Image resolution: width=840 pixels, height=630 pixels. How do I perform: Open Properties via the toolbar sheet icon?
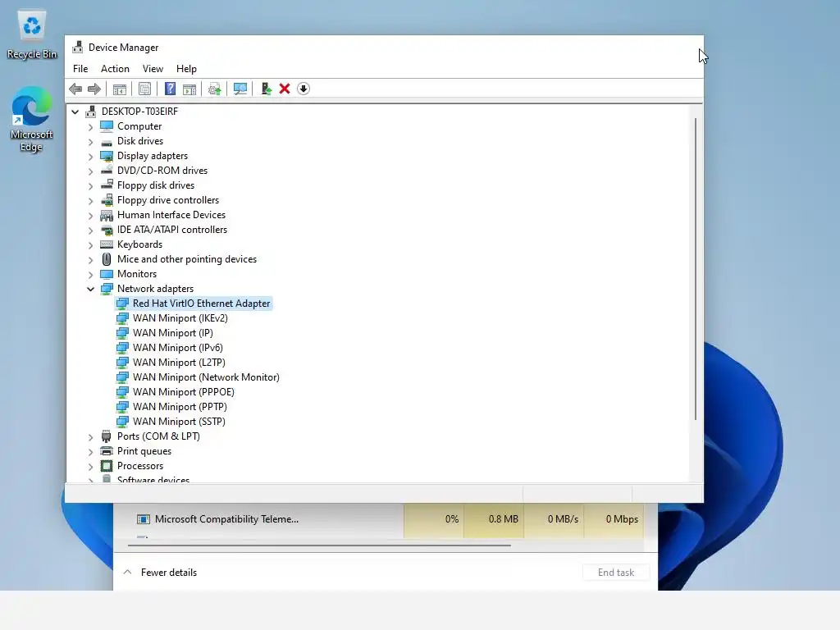point(144,89)
